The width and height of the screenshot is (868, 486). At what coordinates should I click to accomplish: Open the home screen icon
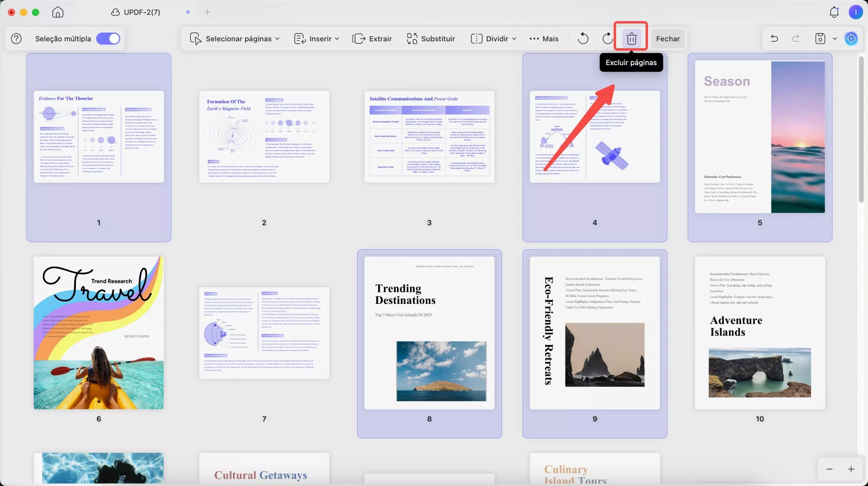(x=58, y=12)
